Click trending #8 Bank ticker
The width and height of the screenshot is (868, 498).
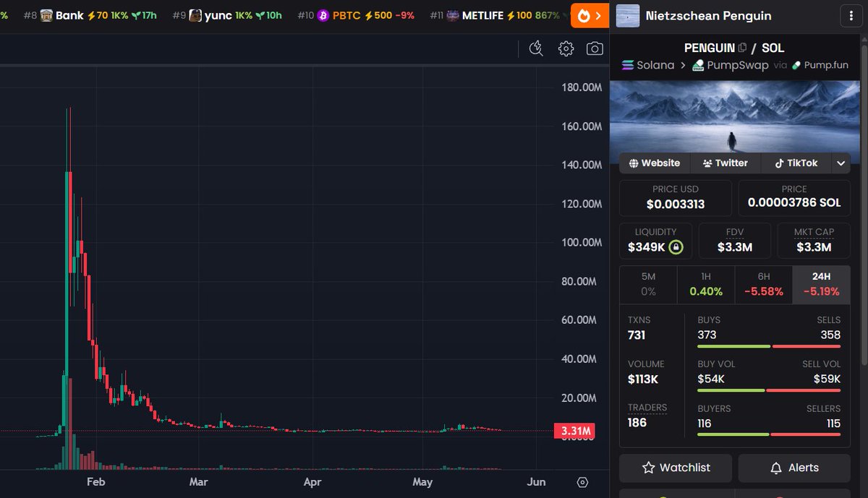click(x=90, y=15)
